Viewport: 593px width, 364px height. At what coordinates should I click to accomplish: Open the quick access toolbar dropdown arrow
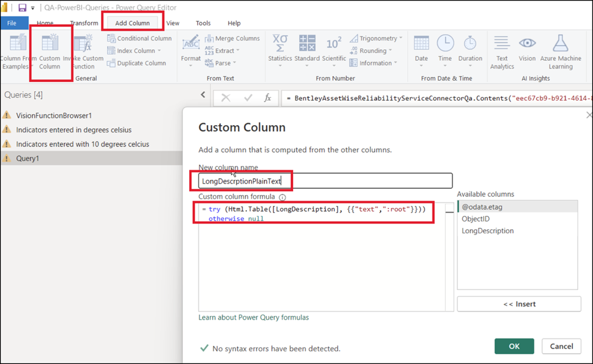[32, 8]
